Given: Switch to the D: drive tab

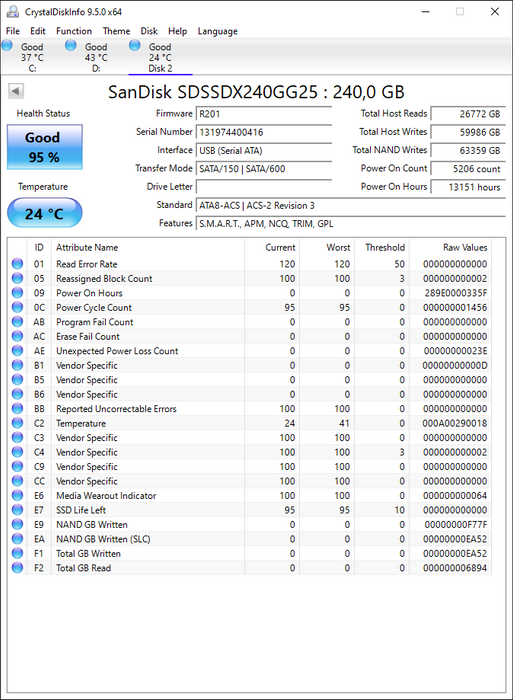Looking at the screenshot, I should (96, 57).
